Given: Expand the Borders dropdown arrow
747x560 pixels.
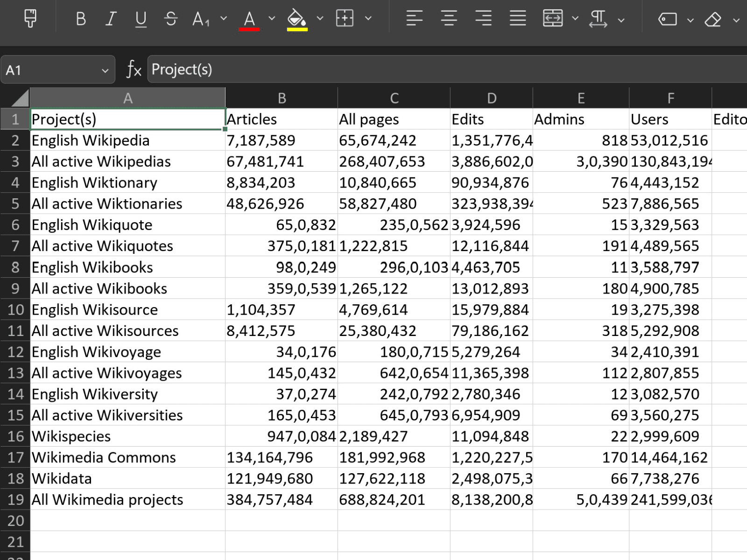Looking at the screenshot, I should click(368, 19).
